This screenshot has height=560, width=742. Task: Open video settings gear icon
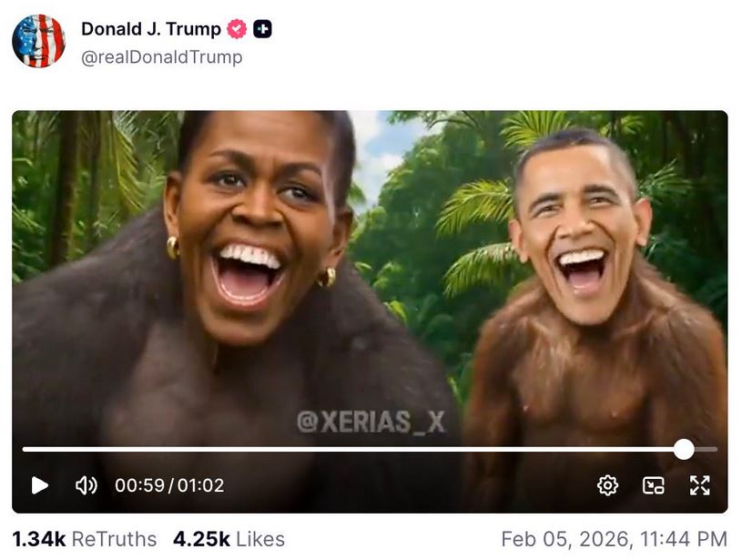click(x=607, y=485)
